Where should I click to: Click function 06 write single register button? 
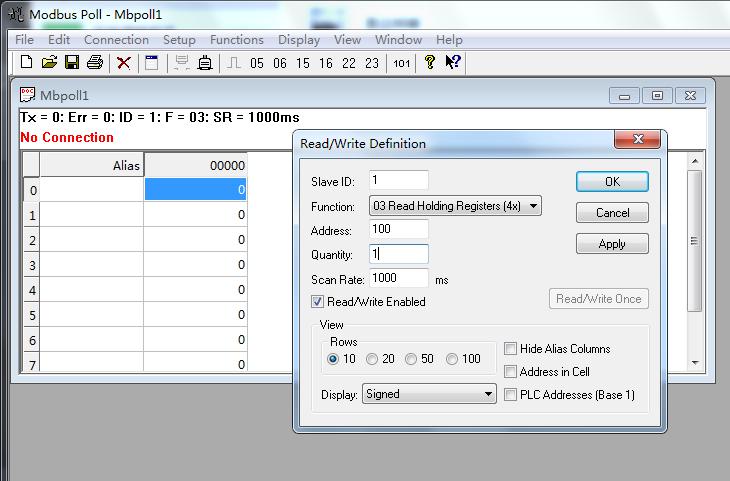pyautogui.click(x=280, y=63)
